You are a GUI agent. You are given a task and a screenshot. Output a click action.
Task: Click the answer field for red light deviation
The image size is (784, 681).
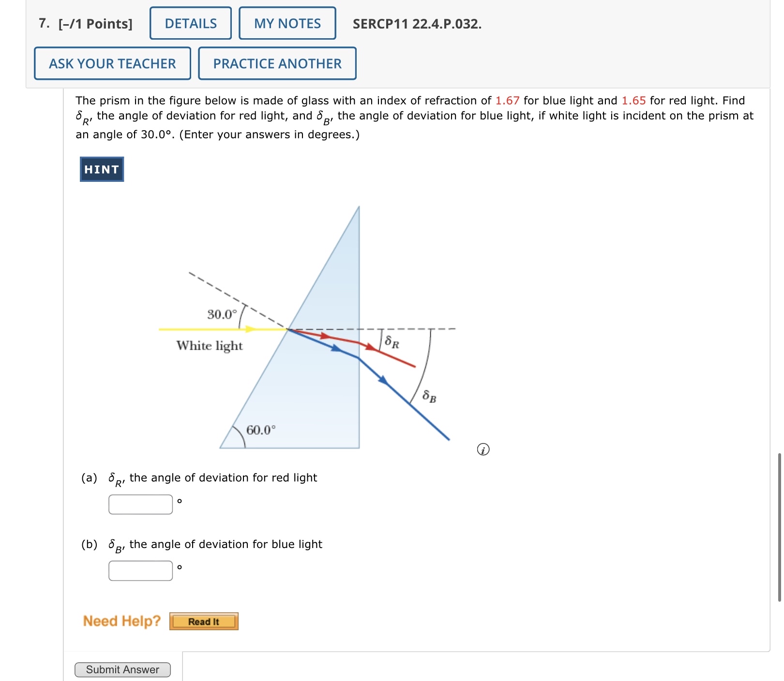tap(140, 504)
